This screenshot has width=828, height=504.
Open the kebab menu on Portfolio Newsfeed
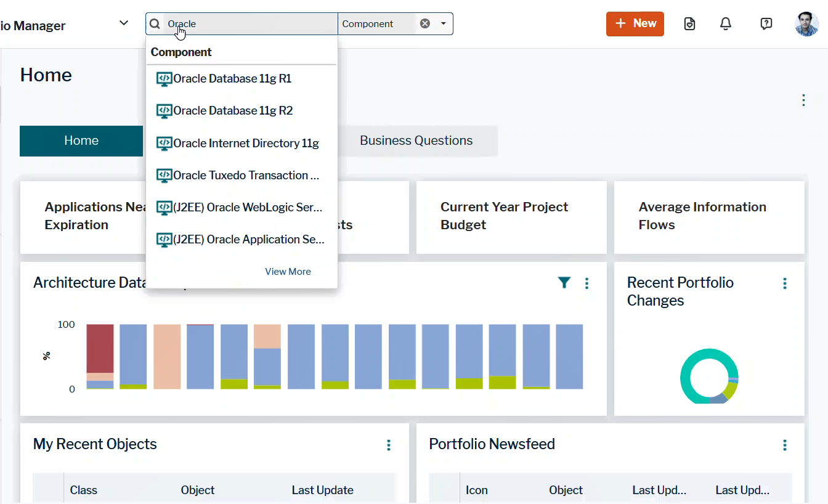tap(785, 445)
